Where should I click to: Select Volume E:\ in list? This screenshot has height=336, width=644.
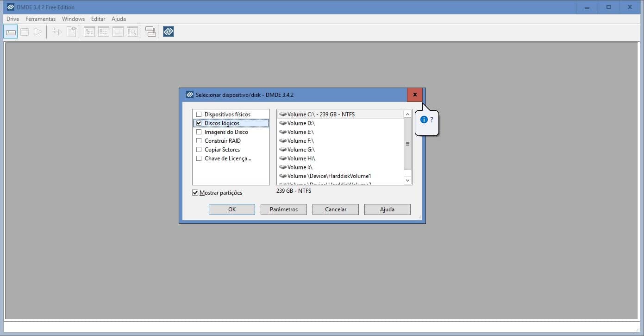[340, 132]
